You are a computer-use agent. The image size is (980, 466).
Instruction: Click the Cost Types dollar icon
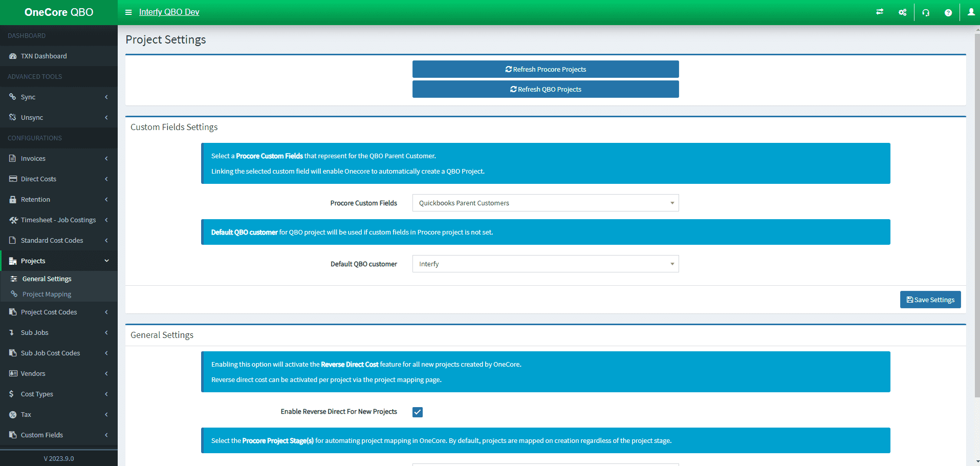pos(12,394)
